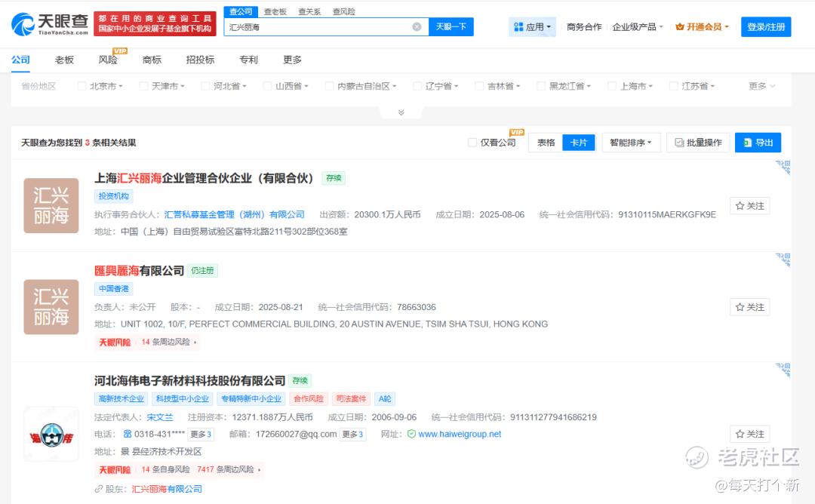Click the phone icon beside 0318-431****

pos(128,434)
